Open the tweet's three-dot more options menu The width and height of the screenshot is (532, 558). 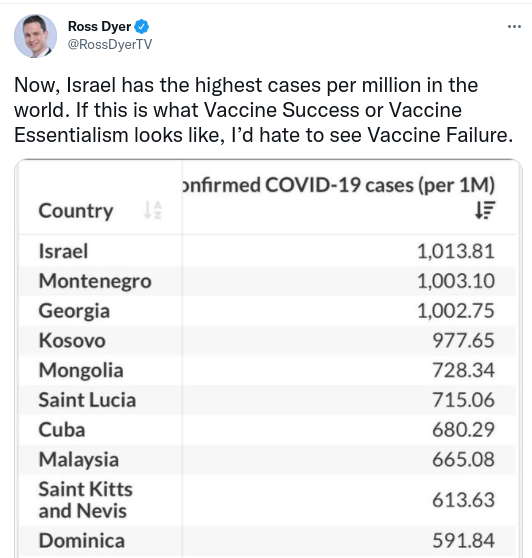[x=514, y=27]
